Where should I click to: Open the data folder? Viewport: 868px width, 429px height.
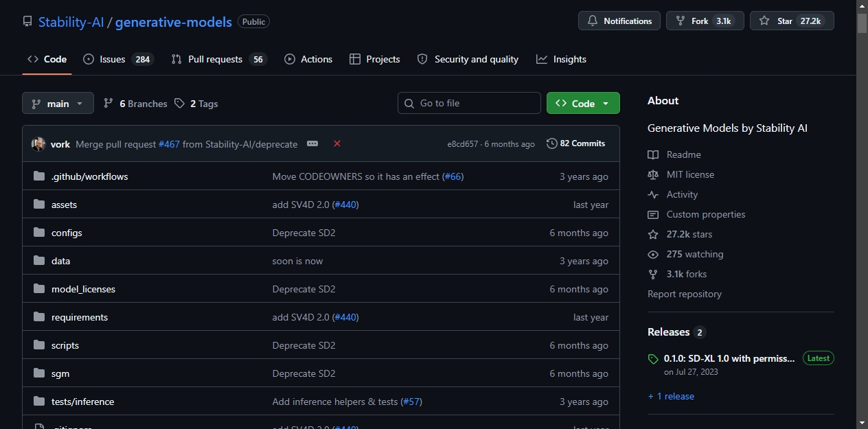[60, 261]
